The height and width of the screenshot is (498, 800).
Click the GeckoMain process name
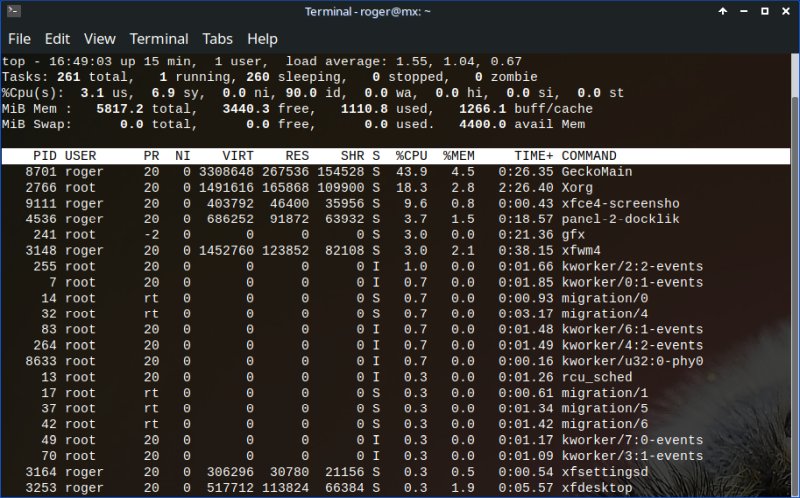click(597, 172)
